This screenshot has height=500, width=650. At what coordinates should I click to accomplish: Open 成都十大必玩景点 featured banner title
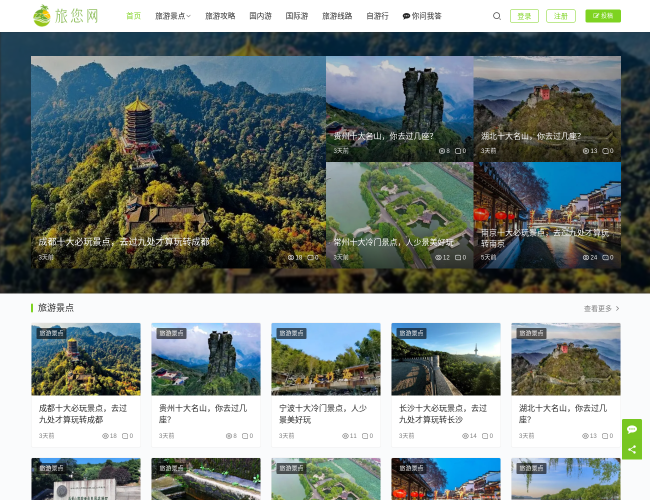124,242
